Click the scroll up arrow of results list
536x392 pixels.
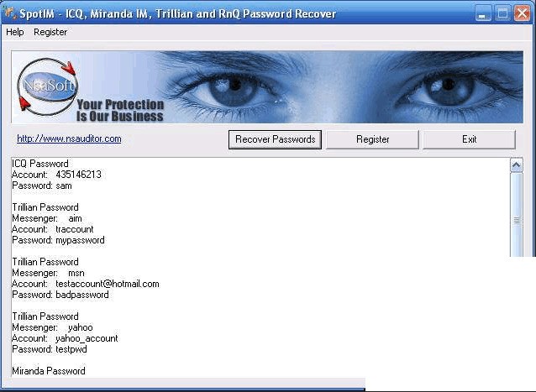516,165
